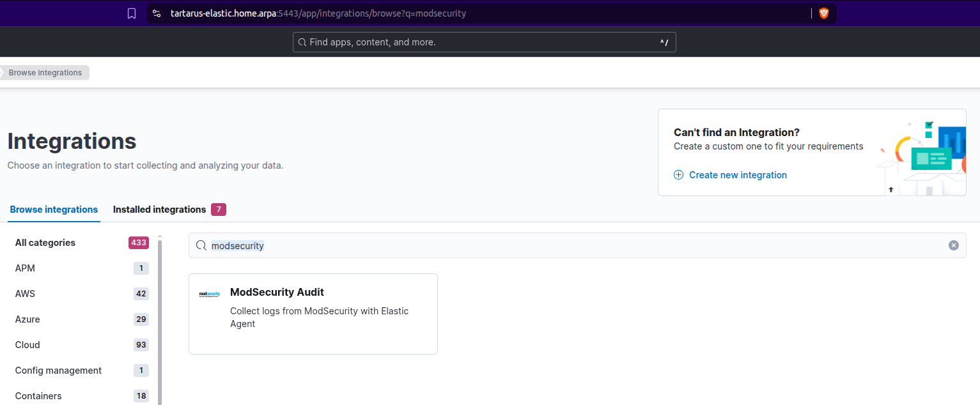
Task: Clear the modsecurity search with X icon
Action: (x=953, y=245)
